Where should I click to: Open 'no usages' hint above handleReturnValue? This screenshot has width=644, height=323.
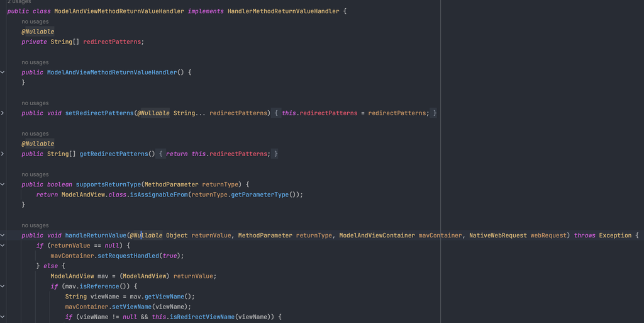point(35,225)
